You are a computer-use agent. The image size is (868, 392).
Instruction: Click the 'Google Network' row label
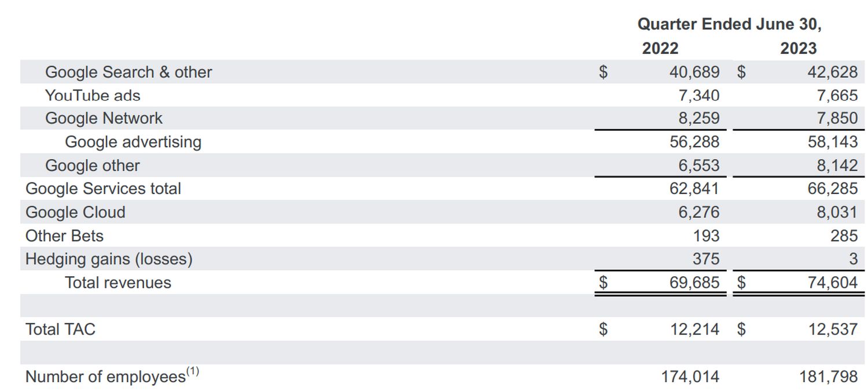click(x=104, y=118)
